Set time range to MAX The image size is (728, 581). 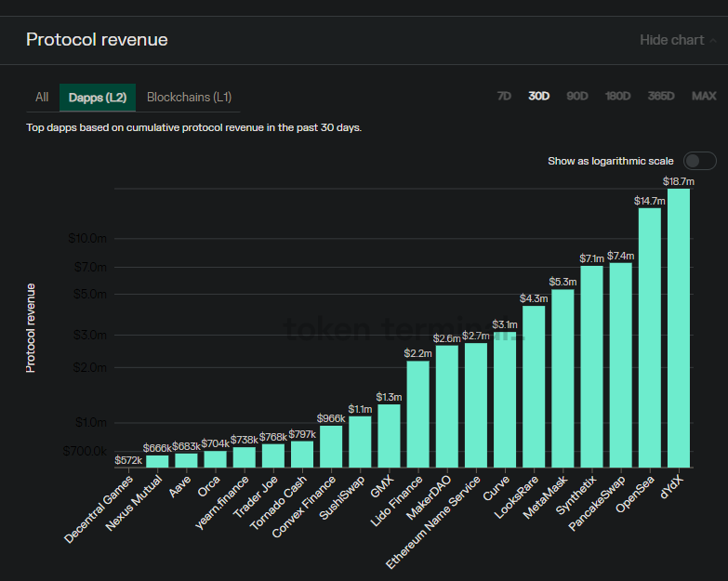pyautogui.click(x=704, y=96)
